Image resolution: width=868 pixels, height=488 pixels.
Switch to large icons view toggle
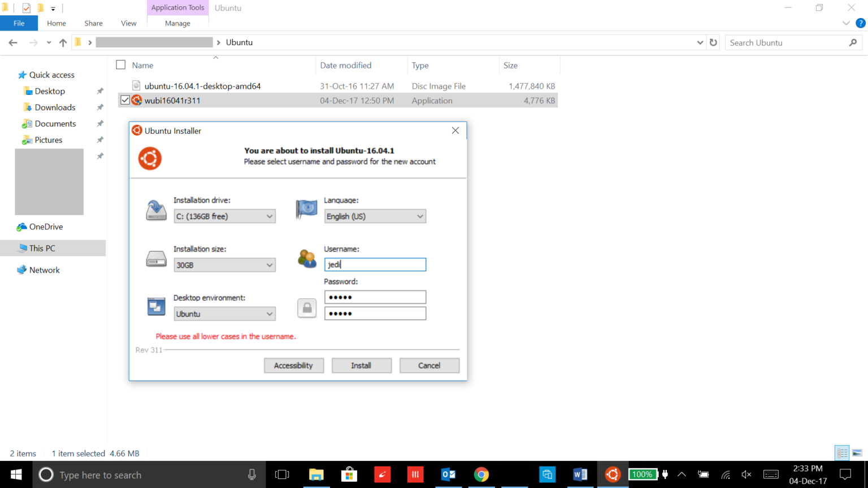coord(857,453)
